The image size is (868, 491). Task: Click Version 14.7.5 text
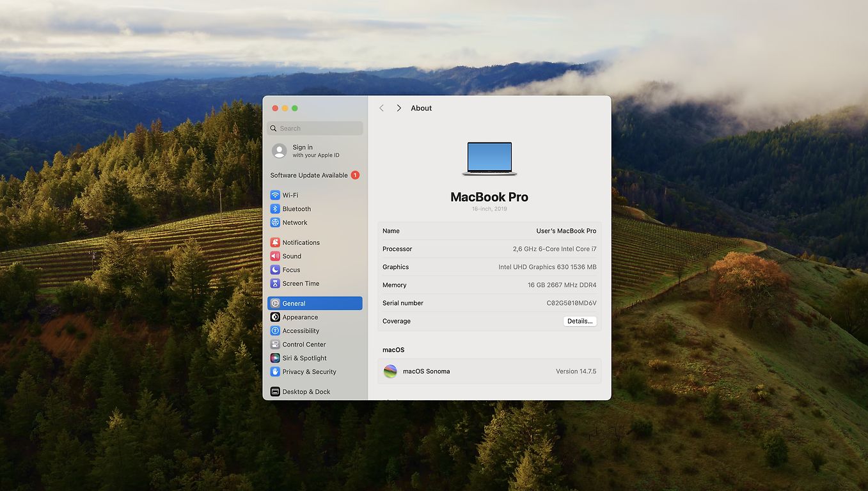point(576,371)
